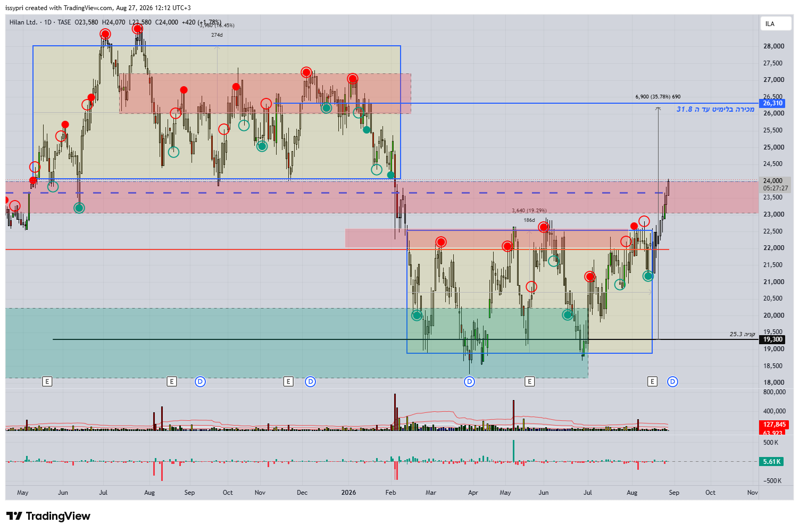Click the 6,900 (35.78%) 690 measurement label
799x532 pixels.
pyautogui.click(x=658, y=97)
